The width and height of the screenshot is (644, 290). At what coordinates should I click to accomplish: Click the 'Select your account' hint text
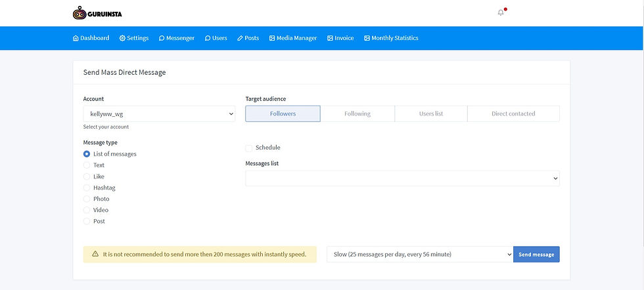106,127
